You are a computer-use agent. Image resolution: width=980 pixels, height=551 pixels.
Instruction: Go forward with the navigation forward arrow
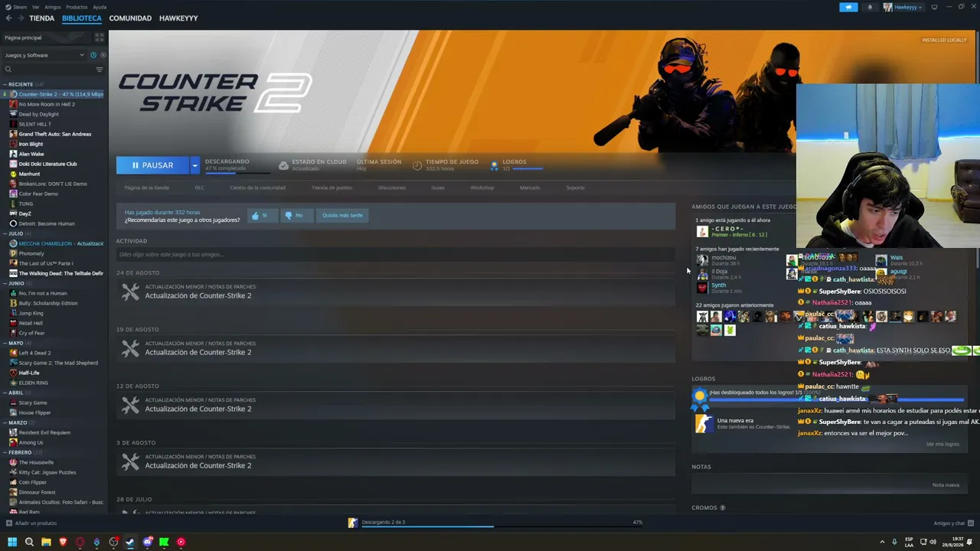(20, 18)
